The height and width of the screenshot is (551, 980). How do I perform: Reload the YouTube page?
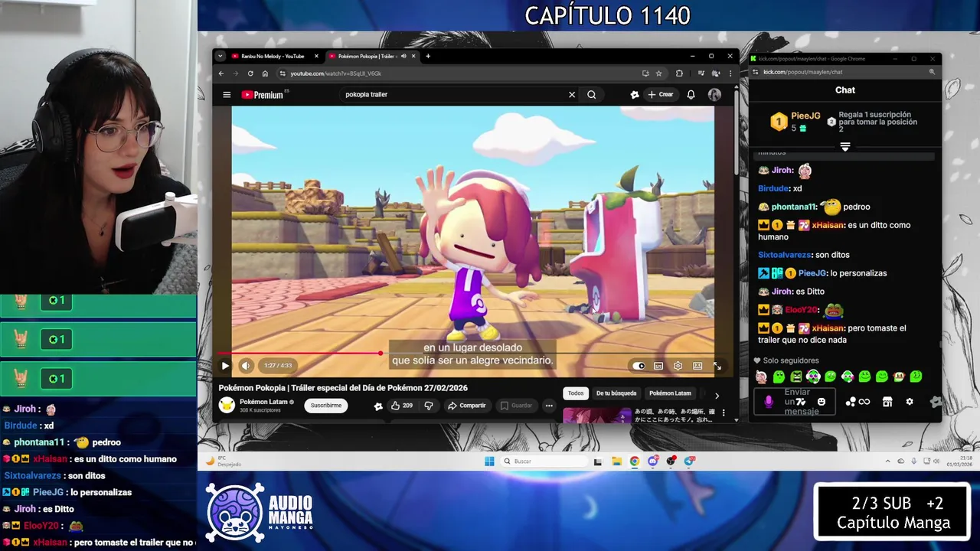pos(250,73)
